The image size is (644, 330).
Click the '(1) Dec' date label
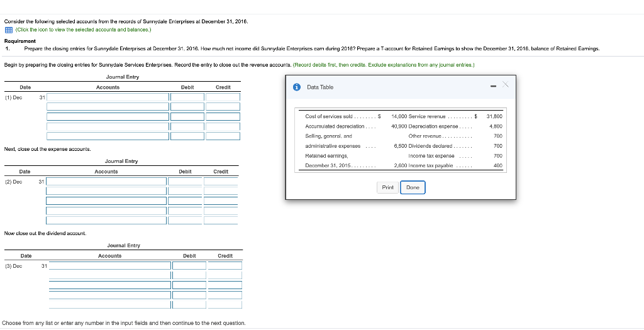click(x=14, y=97)
